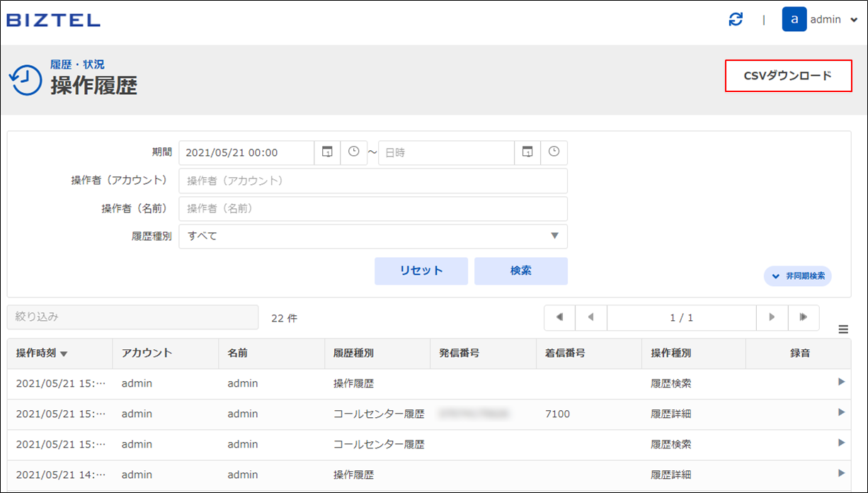868x493 pixels.
Task: Click the blue admin avatar icon
Action: (794, 19)
